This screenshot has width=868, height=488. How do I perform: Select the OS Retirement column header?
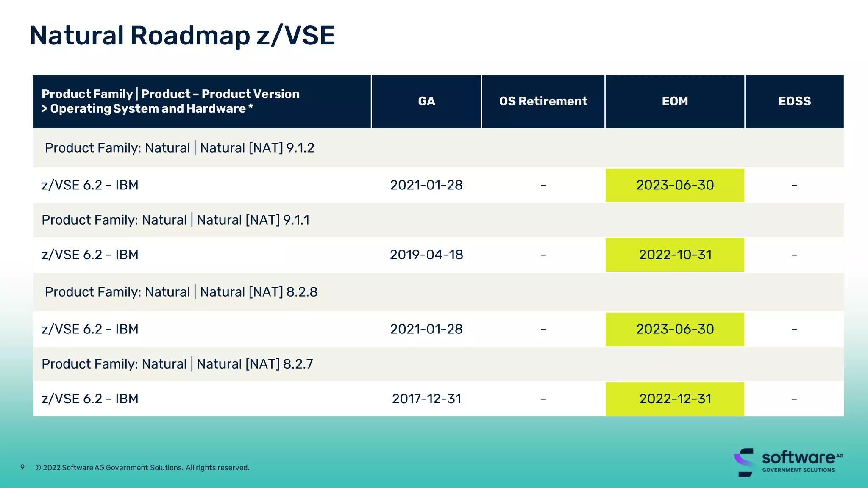pos(543,101)
